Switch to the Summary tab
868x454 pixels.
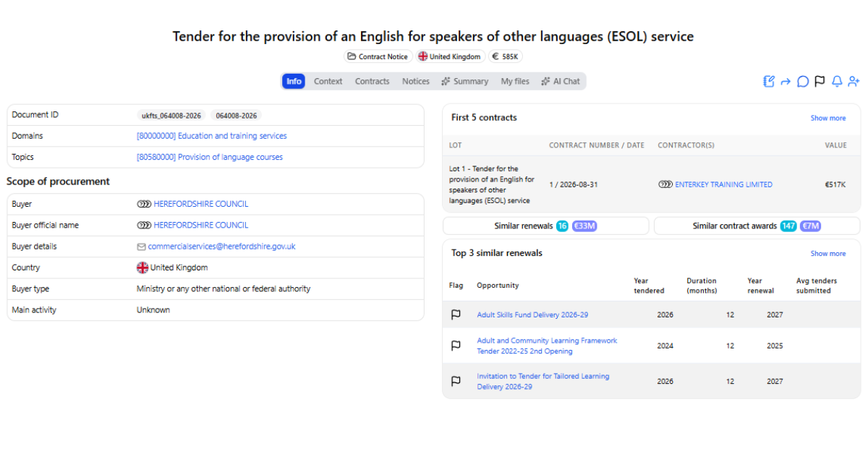464,81
